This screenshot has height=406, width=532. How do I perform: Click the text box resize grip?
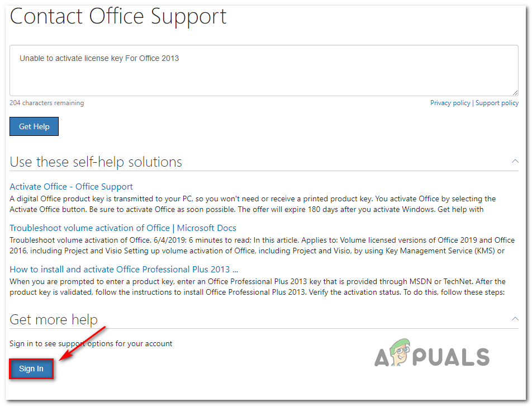[515, 92]
